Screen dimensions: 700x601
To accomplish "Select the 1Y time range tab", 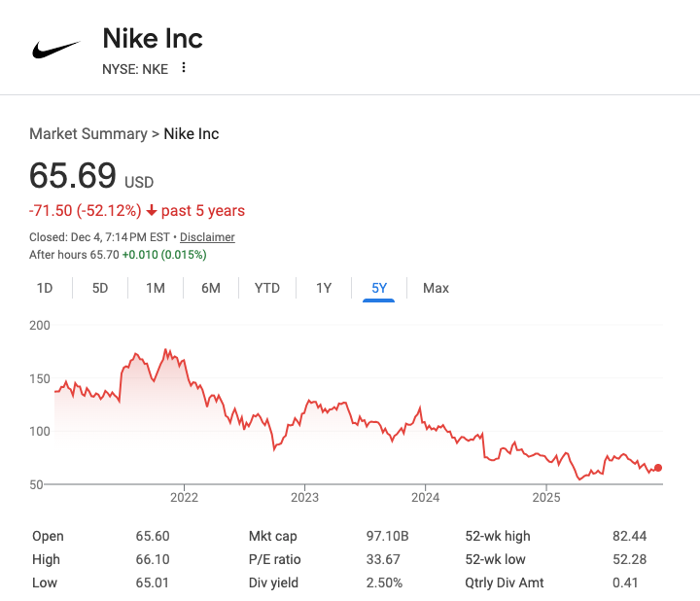I will (324, 288).
